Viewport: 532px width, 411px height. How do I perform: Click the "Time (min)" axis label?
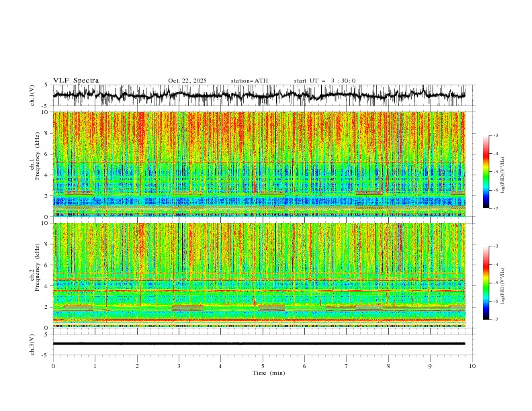click(x=269, y=373)
